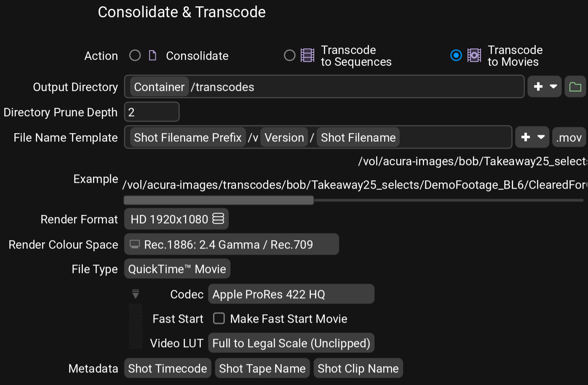Open the Codec dropdown showing Apple ProRes 422 HQ
Screen dimensions: 588x385
(291, 294)
